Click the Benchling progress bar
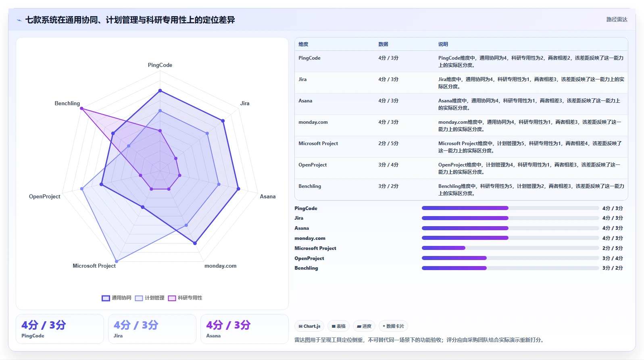Image resolution: width=644 pixels, height=360 pixels. (510, 268)
